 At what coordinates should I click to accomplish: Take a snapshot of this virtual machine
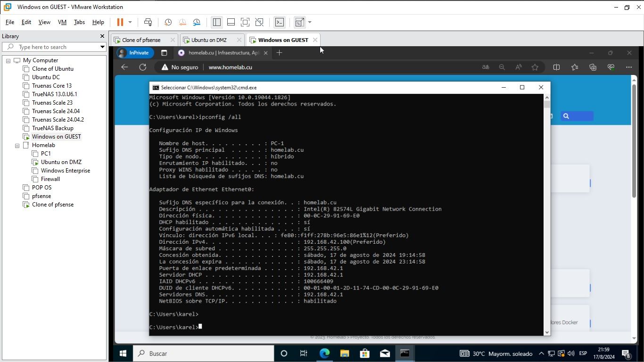point(168,22)
